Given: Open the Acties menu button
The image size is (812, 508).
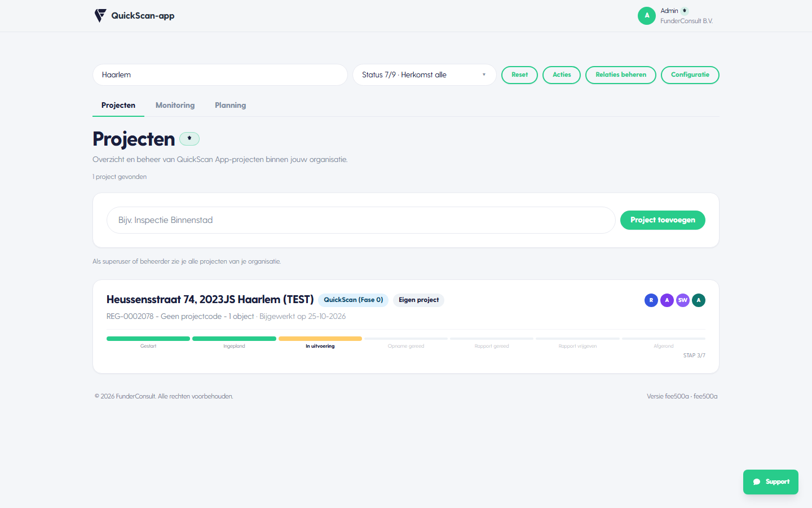Looking at the screenshot, I should 562,75.
